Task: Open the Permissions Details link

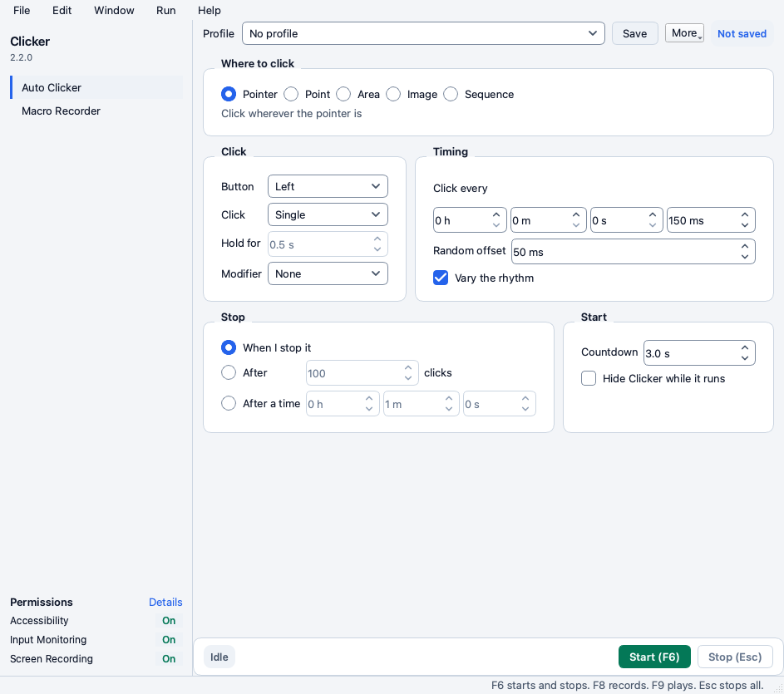Action: 165,602
